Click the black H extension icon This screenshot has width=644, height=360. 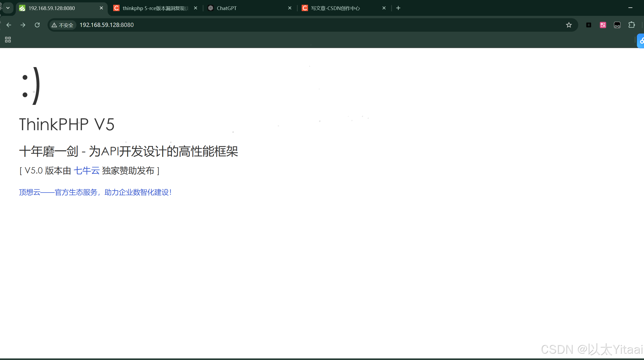[x=589, y=25]
